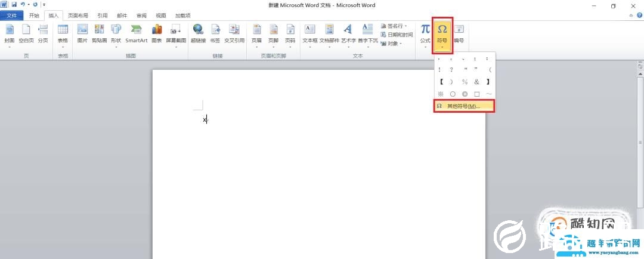This screenshot has height=259, width=644.
Task: Insert a blank page (空白页)
Action: coord(26,35)
